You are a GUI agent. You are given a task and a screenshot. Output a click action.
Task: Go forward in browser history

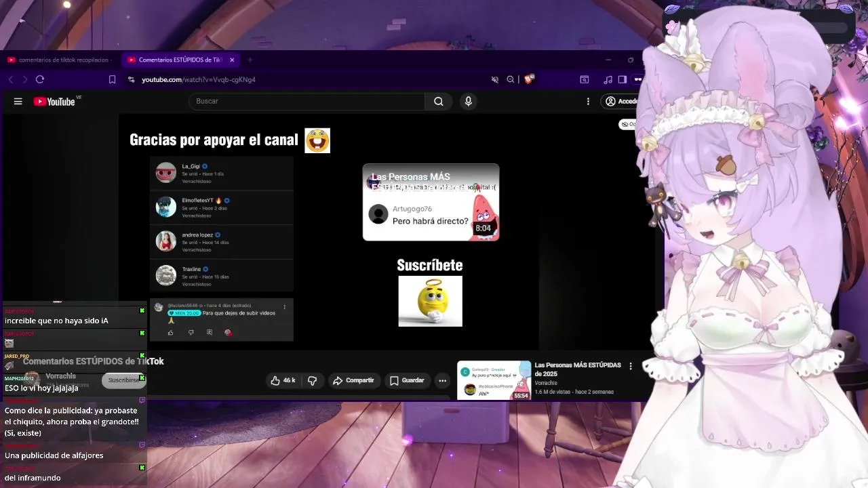(25, 79)
